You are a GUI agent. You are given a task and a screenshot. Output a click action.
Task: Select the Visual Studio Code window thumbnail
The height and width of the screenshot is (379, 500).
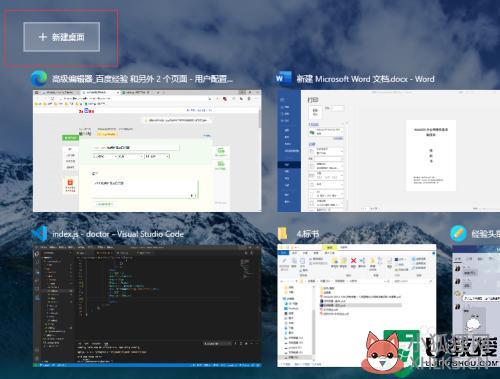click(147, 306)
